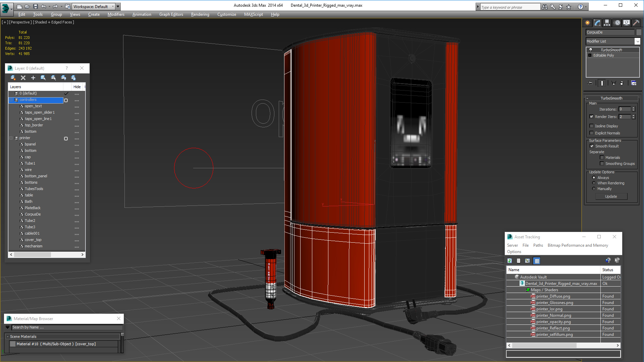The image size is (644, 362).
Task: Click the Hide column header in Layer dialog
Action: [x=77, y=87]
